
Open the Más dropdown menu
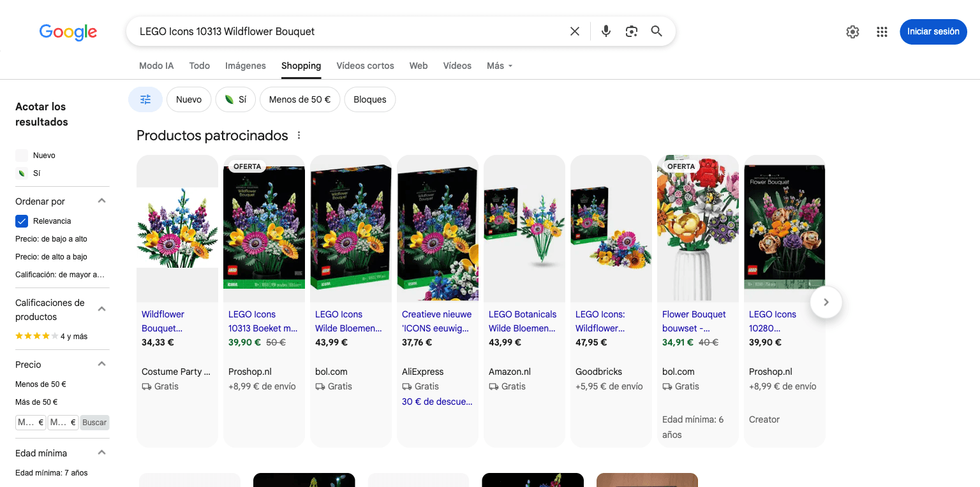click(x=500, y=66)
